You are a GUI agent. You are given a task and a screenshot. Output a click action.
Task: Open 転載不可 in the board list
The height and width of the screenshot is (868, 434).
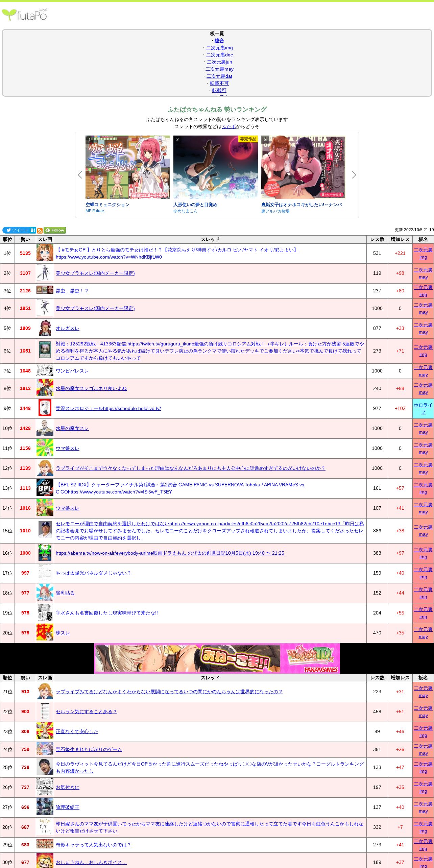tap(219, 83)
